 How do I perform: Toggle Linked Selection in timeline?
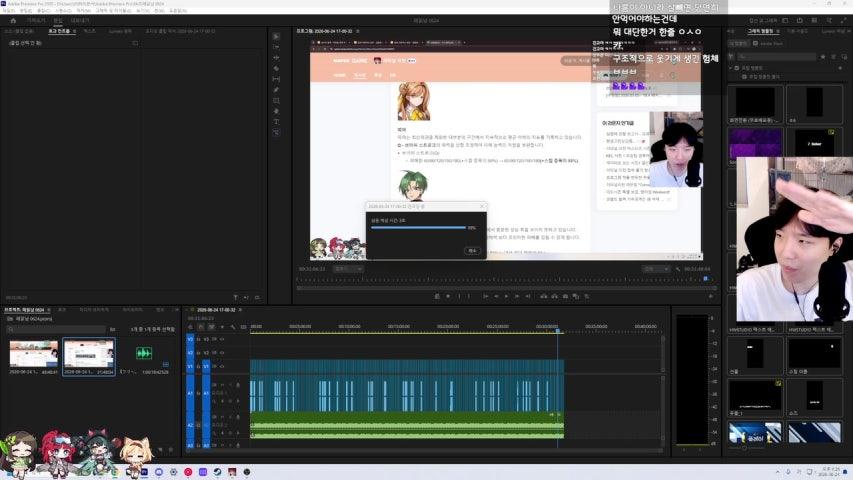212,327
